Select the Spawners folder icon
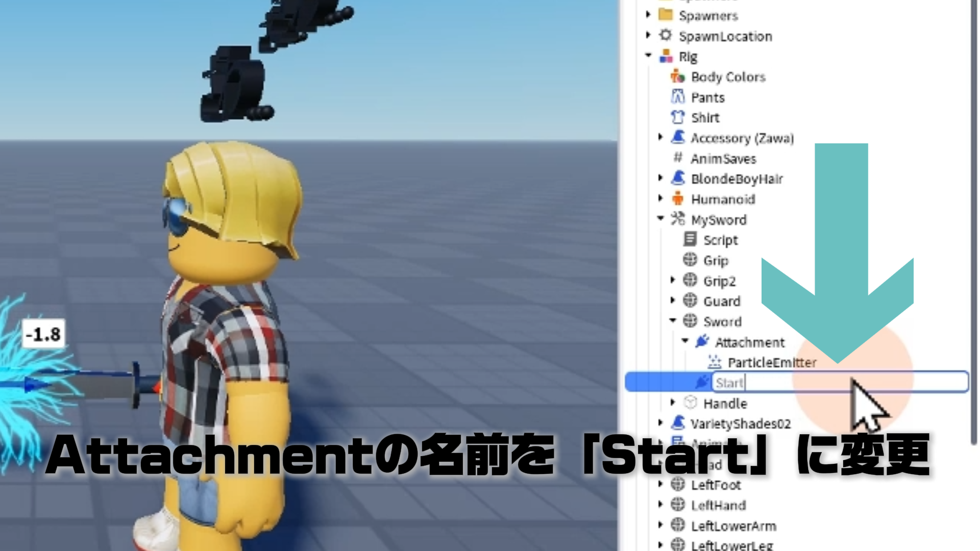This screenshot has height=551, width=980. click(665, 15)
